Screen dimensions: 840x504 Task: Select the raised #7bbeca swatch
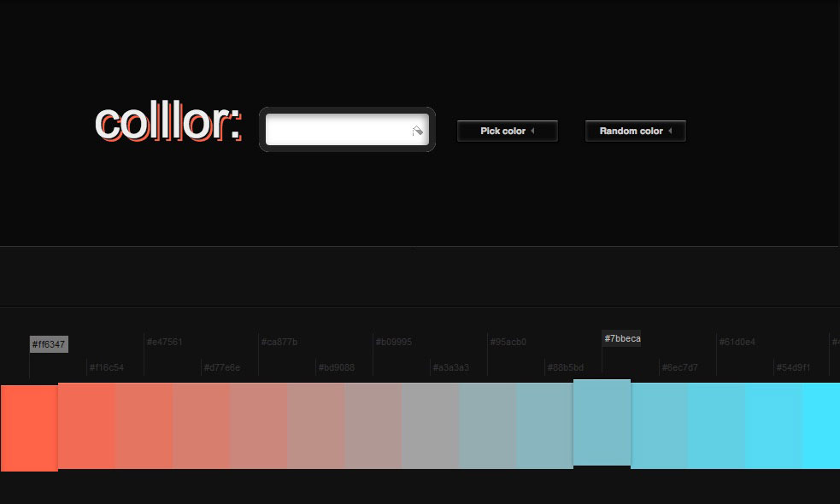[x=602, y=422]
